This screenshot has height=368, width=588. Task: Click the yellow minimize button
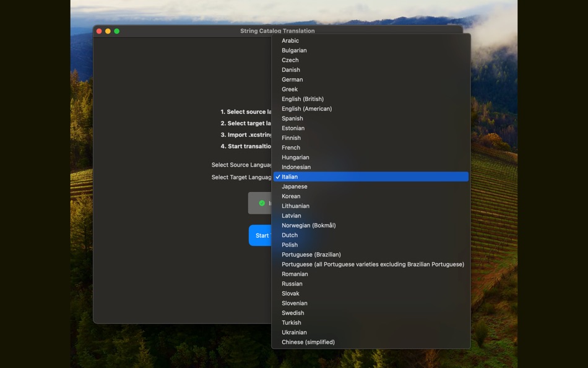[107, 30]
